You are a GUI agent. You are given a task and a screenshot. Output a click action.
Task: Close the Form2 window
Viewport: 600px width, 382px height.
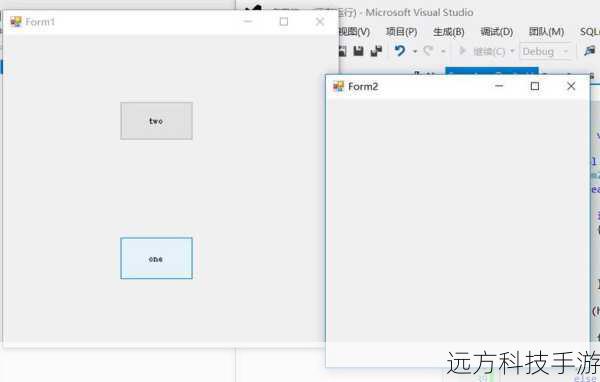click(x=571, y=86)
